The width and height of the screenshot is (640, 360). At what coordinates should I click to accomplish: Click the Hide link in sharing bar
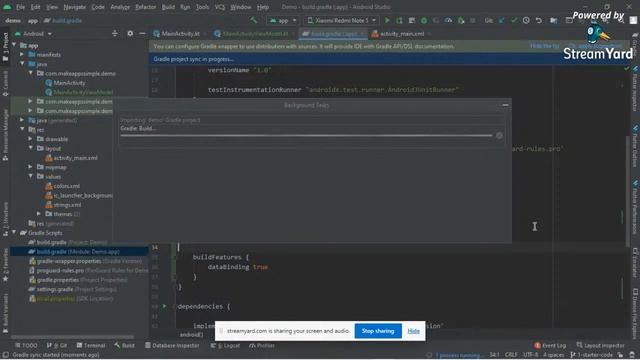pyautogui.click(x=413, y=331)
